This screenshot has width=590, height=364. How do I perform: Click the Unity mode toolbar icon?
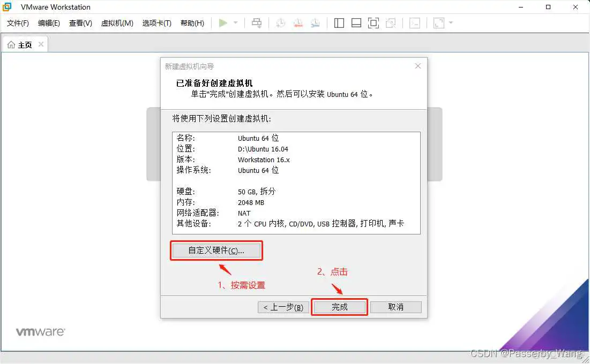tap(391, 22)
